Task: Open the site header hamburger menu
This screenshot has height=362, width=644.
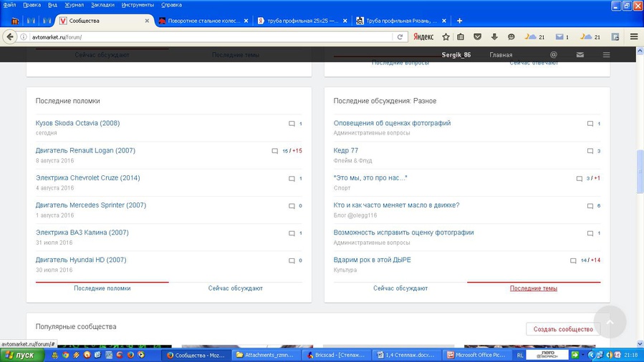Action: 606,54
